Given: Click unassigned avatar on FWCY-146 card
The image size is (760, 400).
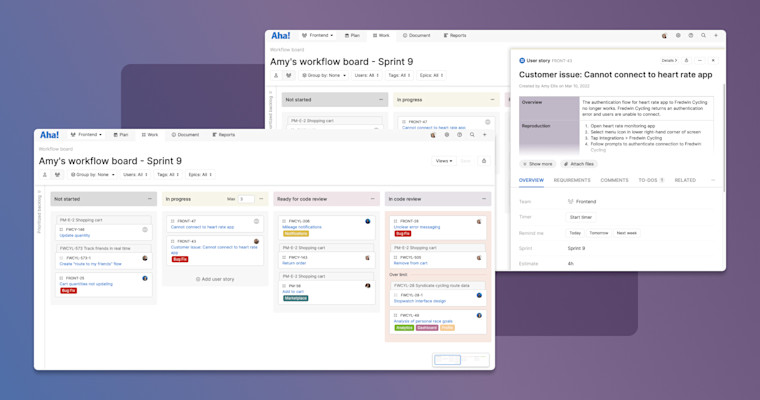Looking at the screenshot, I should click(144, 229).
